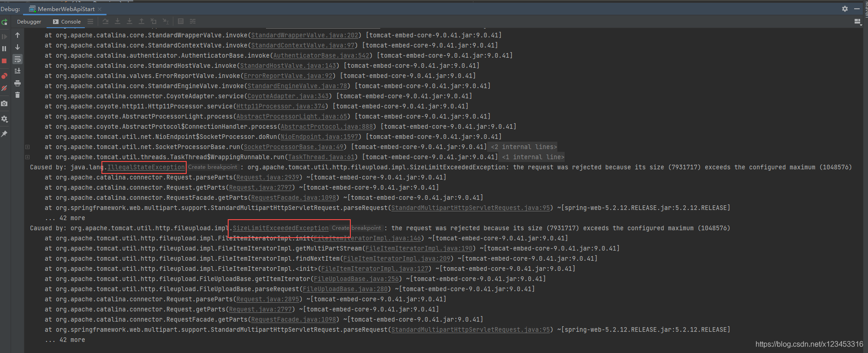The width and height of the screenshot is (868, 353).
Task: Open FileItemIteratorImpl.java:209 link
Action: click(x=397, y=258)
